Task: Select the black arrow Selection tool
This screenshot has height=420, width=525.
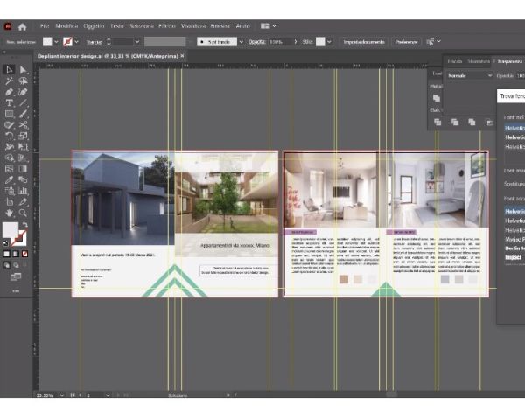Action: [x=9, y=70]
